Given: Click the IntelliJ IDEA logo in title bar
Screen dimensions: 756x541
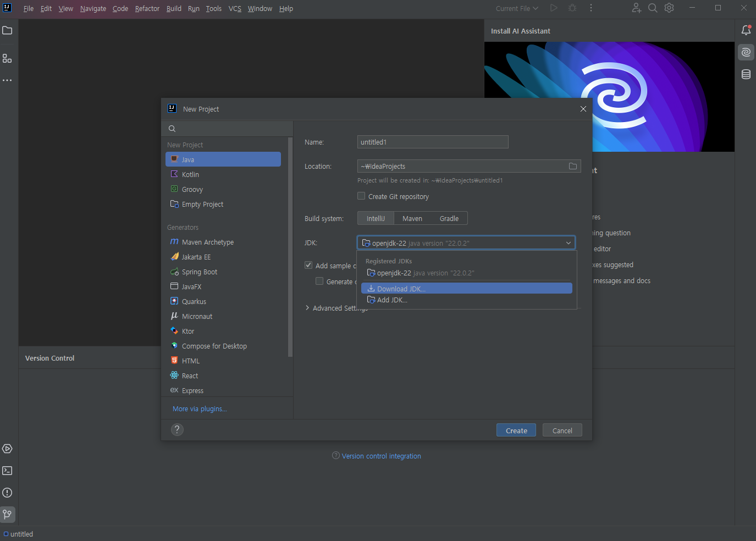Looking at the screenshot, I should coord(7,8).
